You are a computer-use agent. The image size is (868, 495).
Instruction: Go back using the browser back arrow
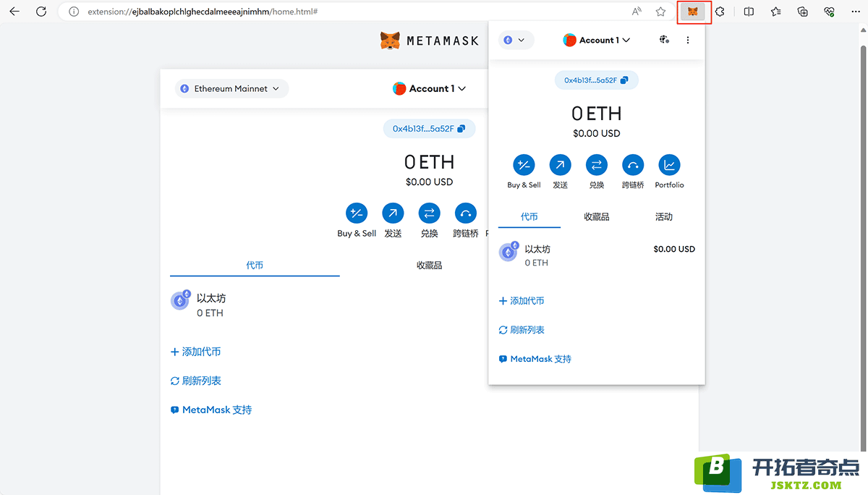(x=14, y=12)
